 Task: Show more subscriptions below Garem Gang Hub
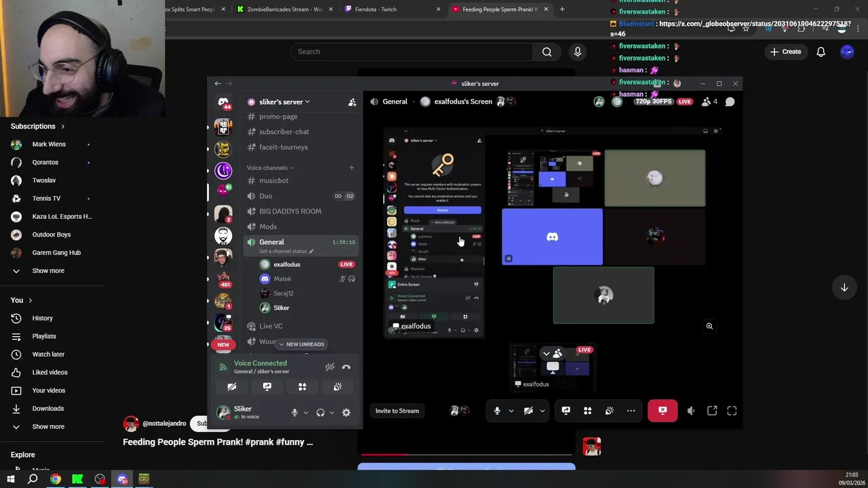[48, 270]
